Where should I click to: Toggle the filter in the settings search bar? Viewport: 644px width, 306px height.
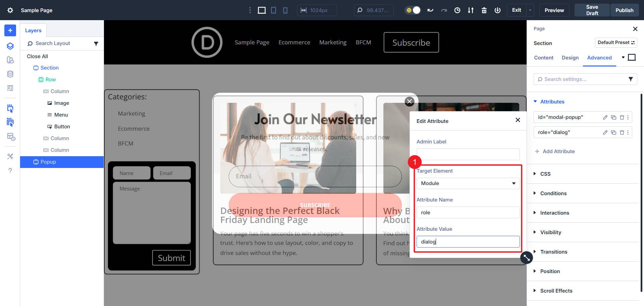click(631, 79)
